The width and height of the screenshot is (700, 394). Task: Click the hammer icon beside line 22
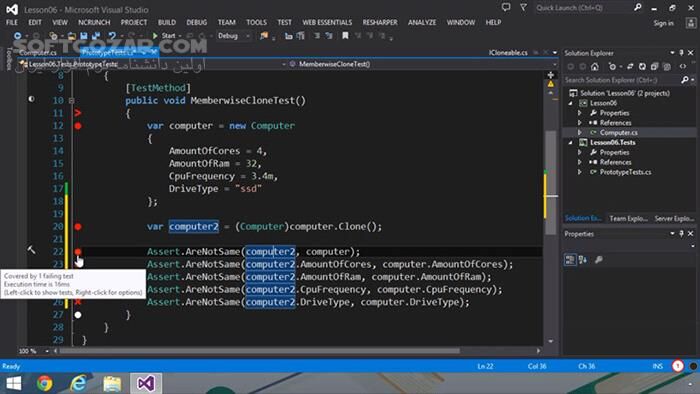click(x=31, y=250)
